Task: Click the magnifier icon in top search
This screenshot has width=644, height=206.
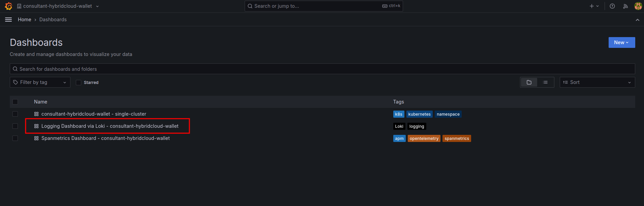Action: pos(250,6)
